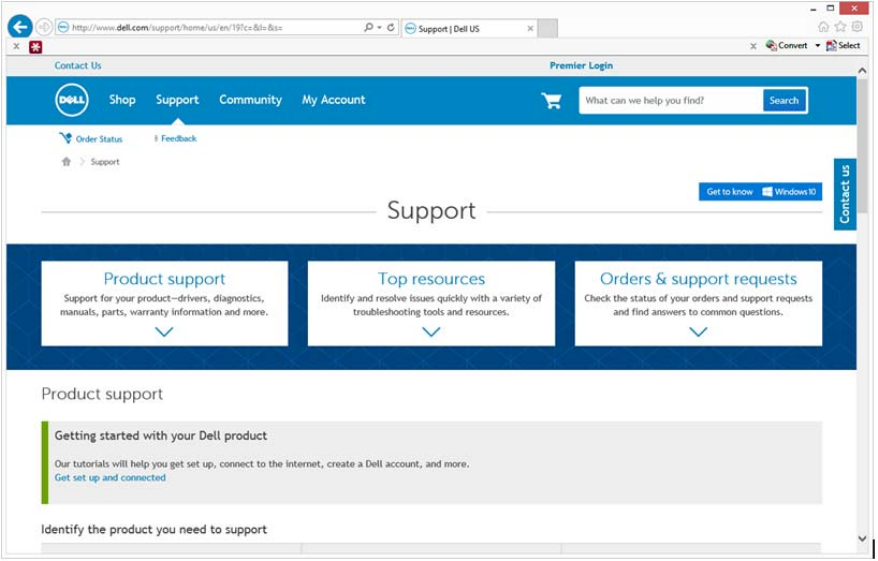Expand the Top resources card chevron
Image resolution: width=878 pixels, height=561 pixels.
click(432, 333)
